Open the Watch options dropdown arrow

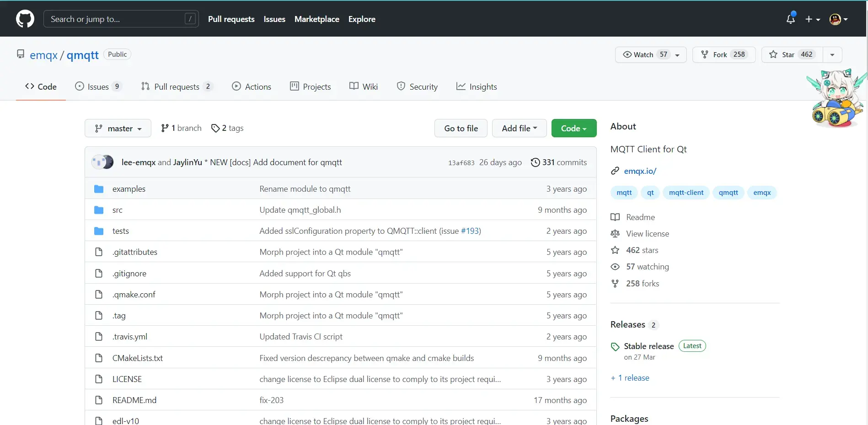pyautogui.click(x=677, y=55)
